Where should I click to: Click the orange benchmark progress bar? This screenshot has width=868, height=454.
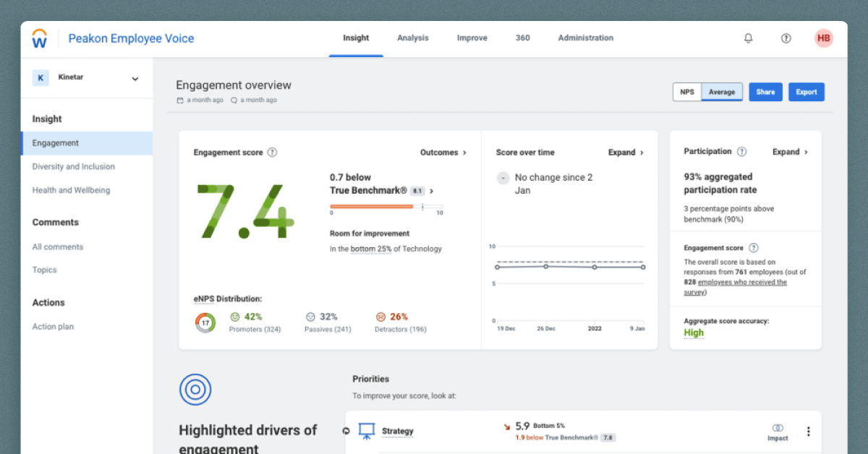point(372,207)
